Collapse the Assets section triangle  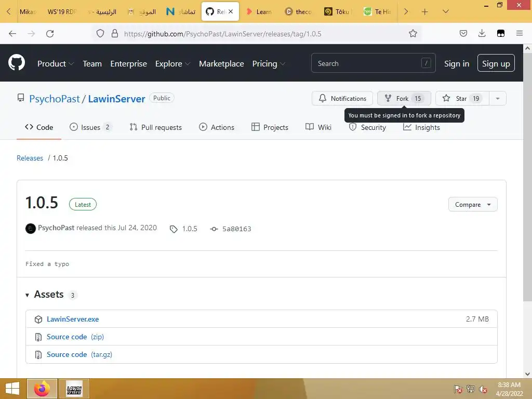(27, 295)
